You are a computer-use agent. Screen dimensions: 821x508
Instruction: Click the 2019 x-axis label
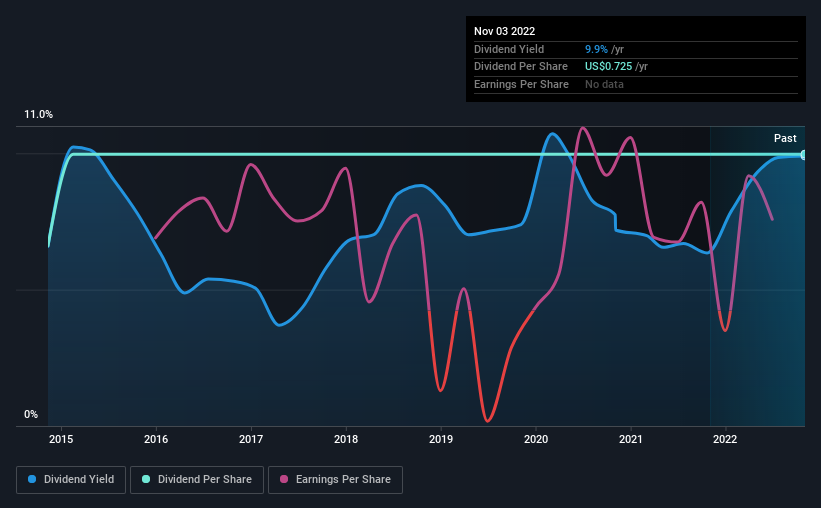click(x=441, y=439)
